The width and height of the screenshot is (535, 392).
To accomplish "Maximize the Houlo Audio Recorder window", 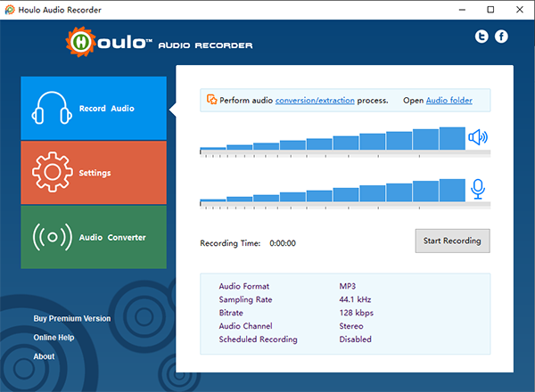I will 490,10.
